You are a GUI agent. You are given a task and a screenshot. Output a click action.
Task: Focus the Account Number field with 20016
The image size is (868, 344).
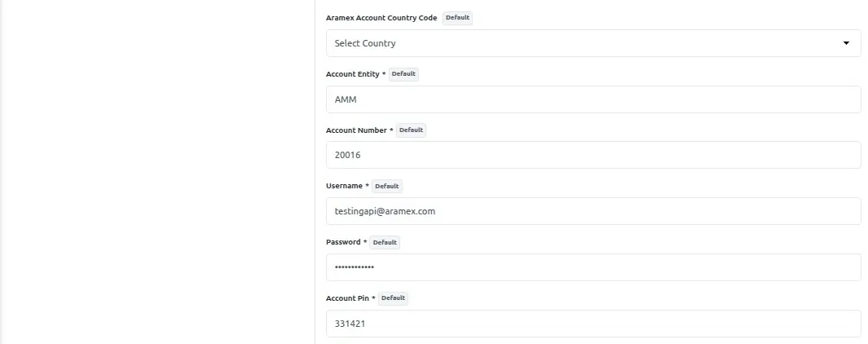(593, 155)
